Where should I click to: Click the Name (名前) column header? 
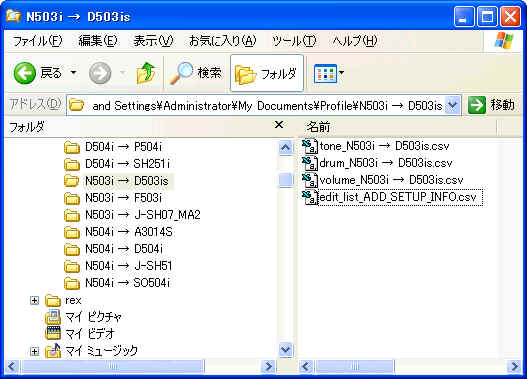pyautogui.click(x=397, y=127)
